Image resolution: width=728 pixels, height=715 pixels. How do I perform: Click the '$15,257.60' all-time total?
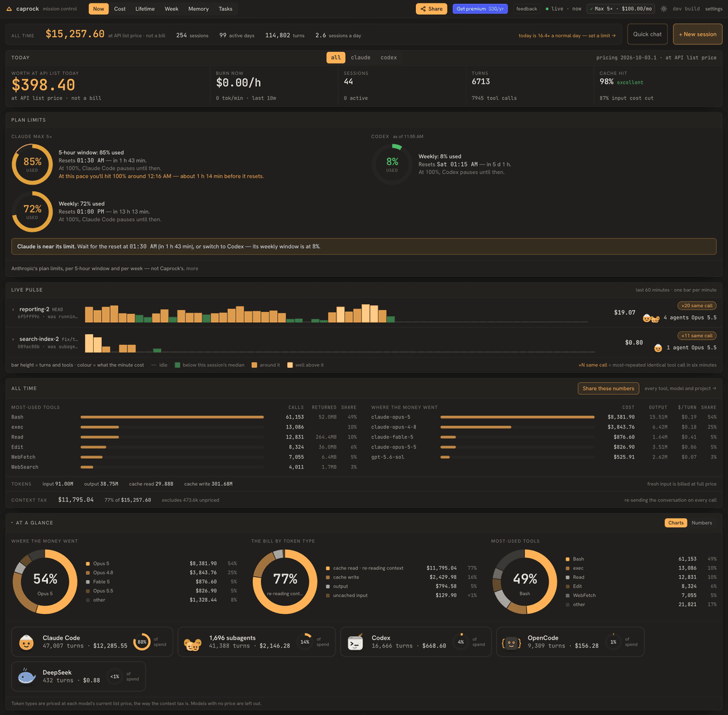pyautogui.click(x=75, y=34)
